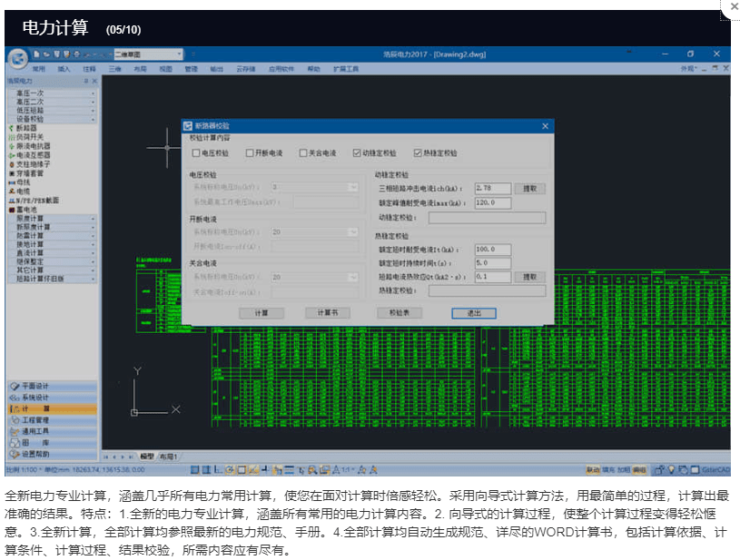Open the 云存储 ribbon tab
The image size is (740, 560).
(246, 69)
